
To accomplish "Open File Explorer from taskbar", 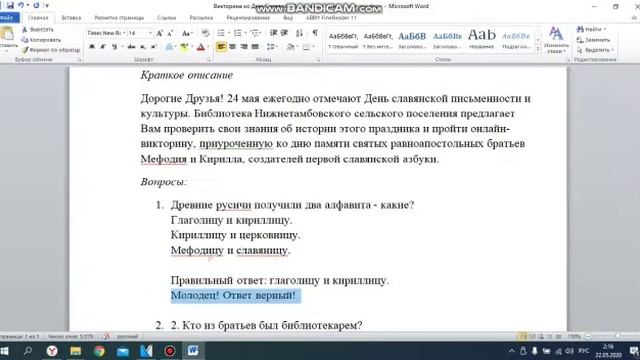I will (x=76, y=351).
